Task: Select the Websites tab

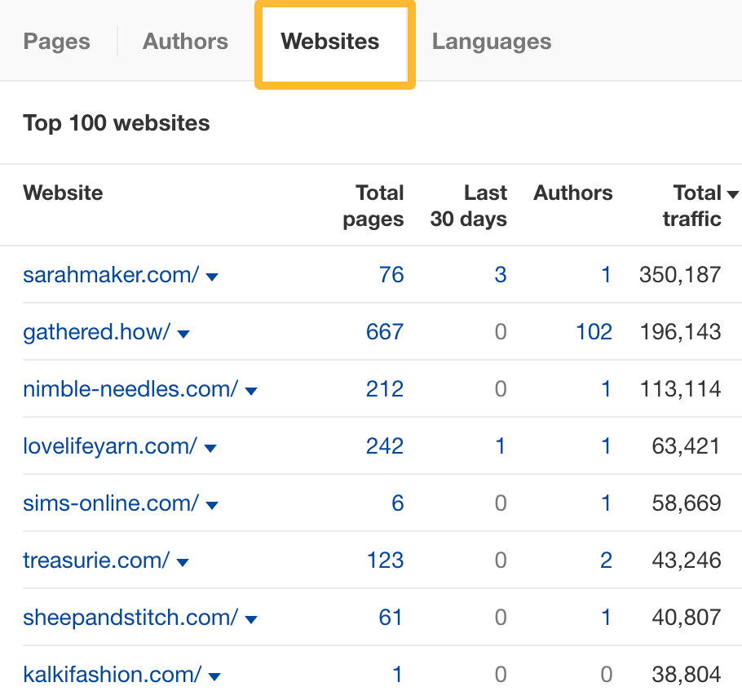Action: pyautogui.click(x=329, y=42)
